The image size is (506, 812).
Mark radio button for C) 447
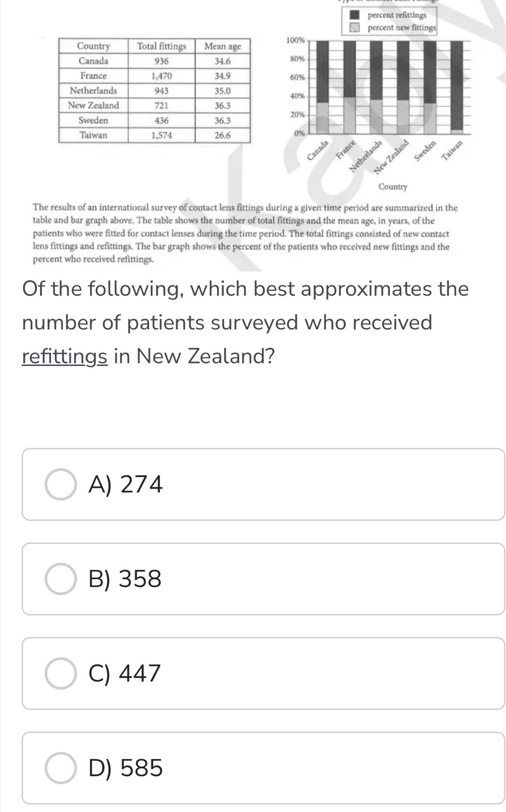pos(60,673)
